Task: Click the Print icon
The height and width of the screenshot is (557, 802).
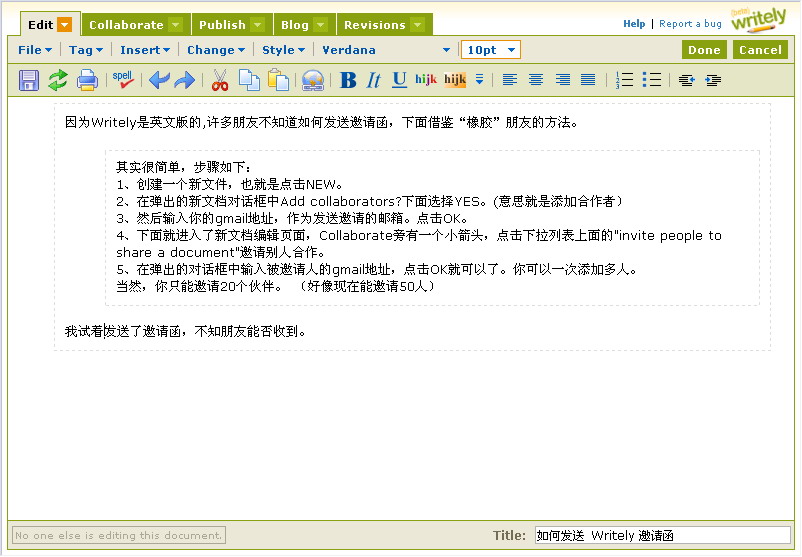Action: (x=87, y=80)
